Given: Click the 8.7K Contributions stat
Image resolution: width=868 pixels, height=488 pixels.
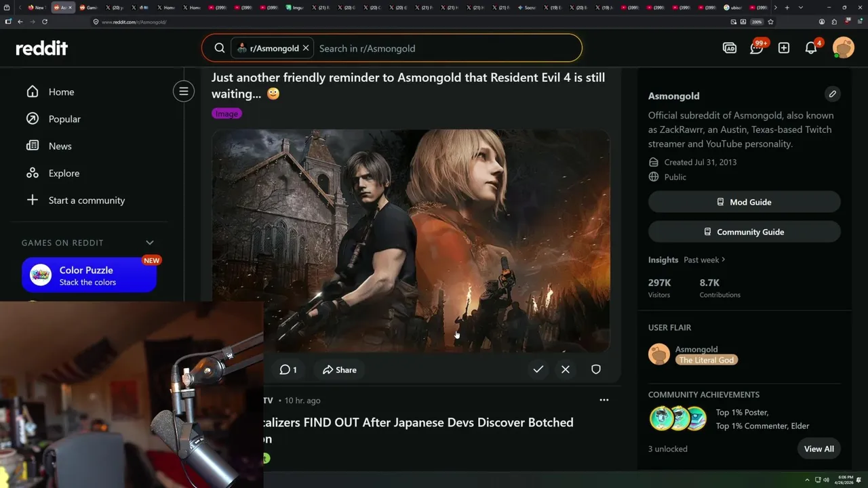Looking at the screenshot, I should (x=720, y=288).
